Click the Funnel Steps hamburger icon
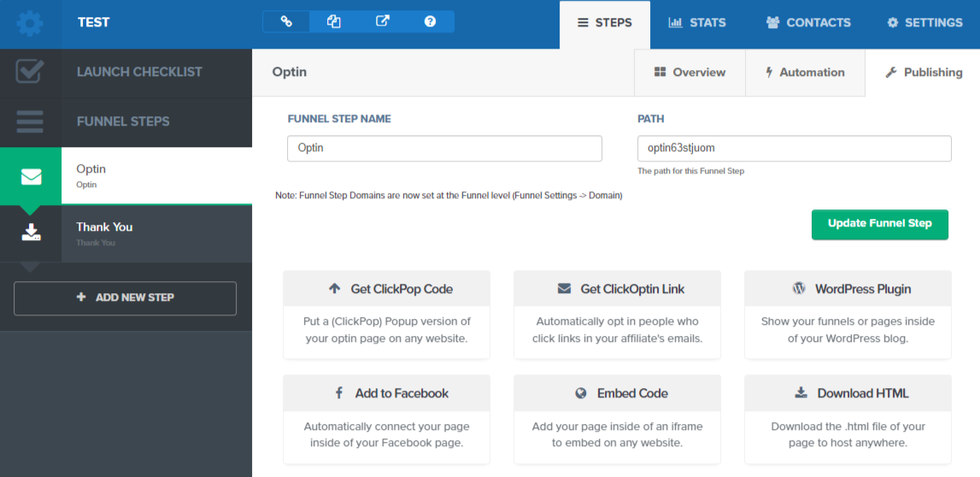The width and height of the screenshot is (980, 477). [x=30, y=121]
